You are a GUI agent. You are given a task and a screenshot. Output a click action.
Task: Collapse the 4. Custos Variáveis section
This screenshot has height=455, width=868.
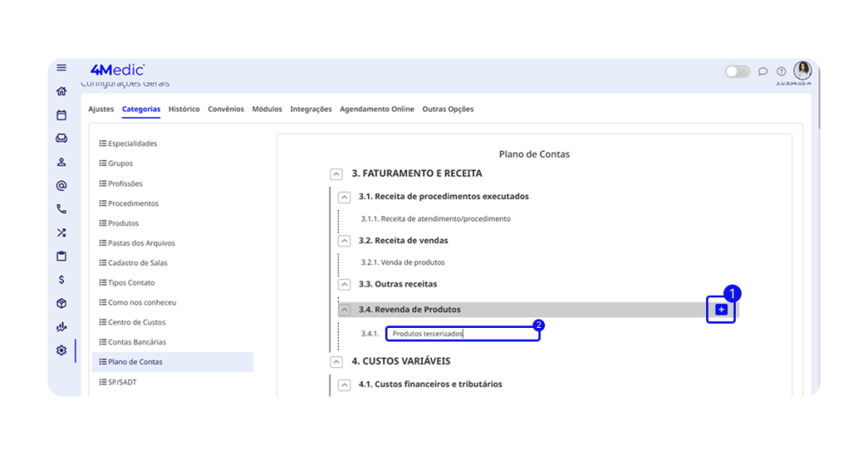[x=337, y=361]
